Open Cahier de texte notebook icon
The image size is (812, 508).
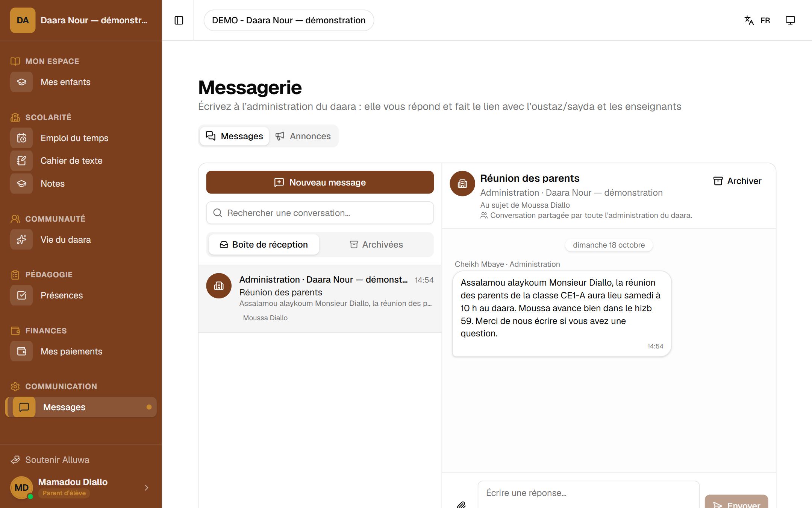click(x=21, y=161)
